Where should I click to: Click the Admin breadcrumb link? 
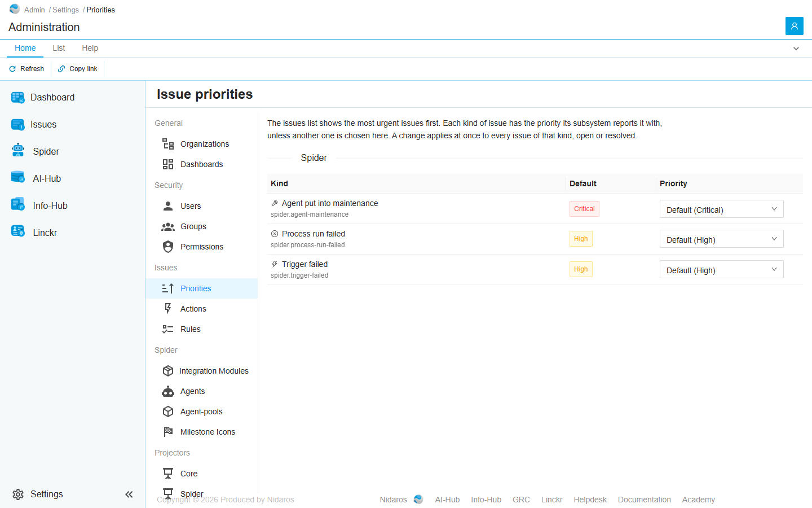[x=34, y=10]
